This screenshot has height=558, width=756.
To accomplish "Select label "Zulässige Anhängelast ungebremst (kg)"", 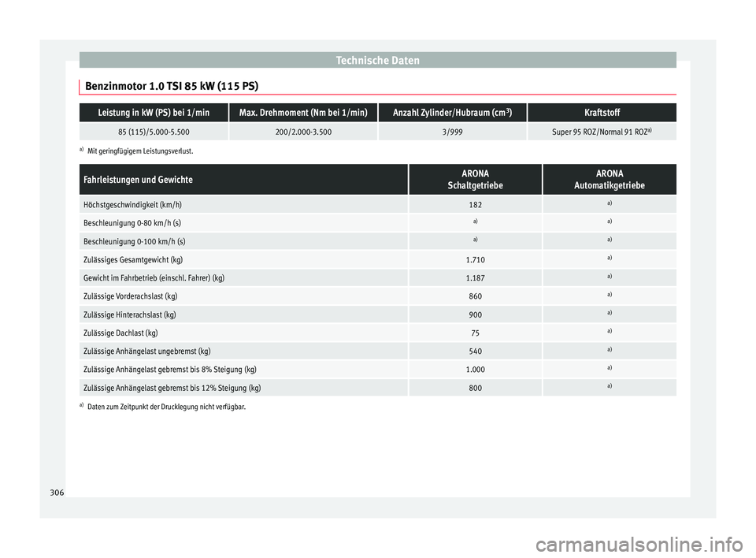I will click(x=147, y=352).
